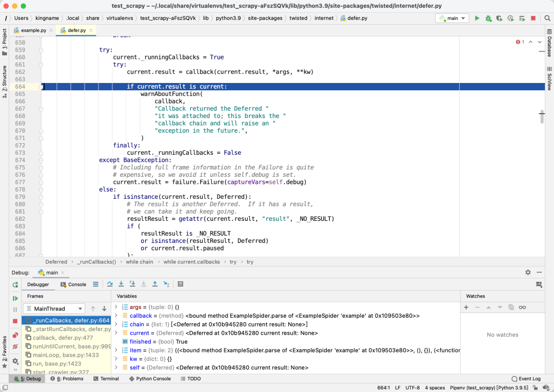Add a new watch with plus icon
Screen dimensions: 554x392
click(x=466, y=307)
